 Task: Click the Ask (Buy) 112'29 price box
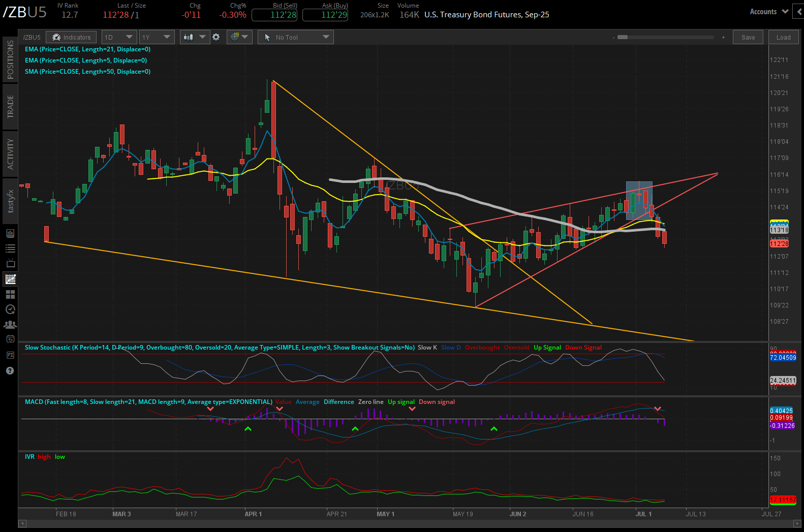[x=325, y=15]
